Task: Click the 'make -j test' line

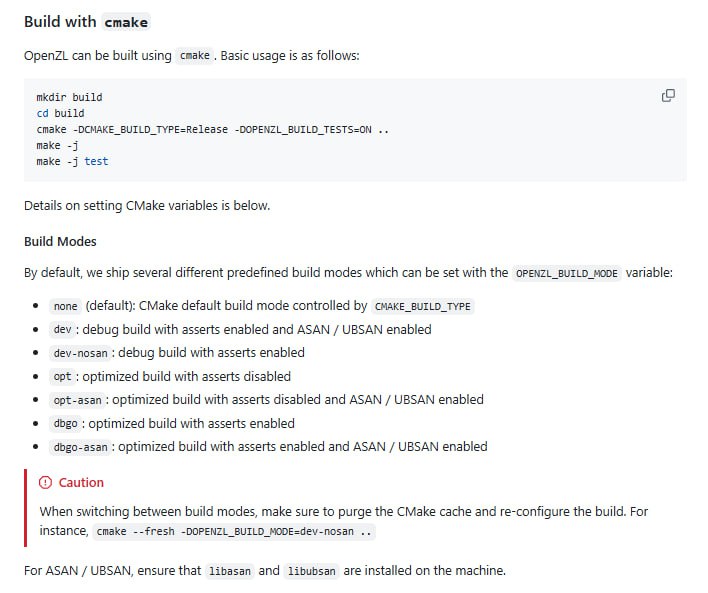Action: [72, 161]
